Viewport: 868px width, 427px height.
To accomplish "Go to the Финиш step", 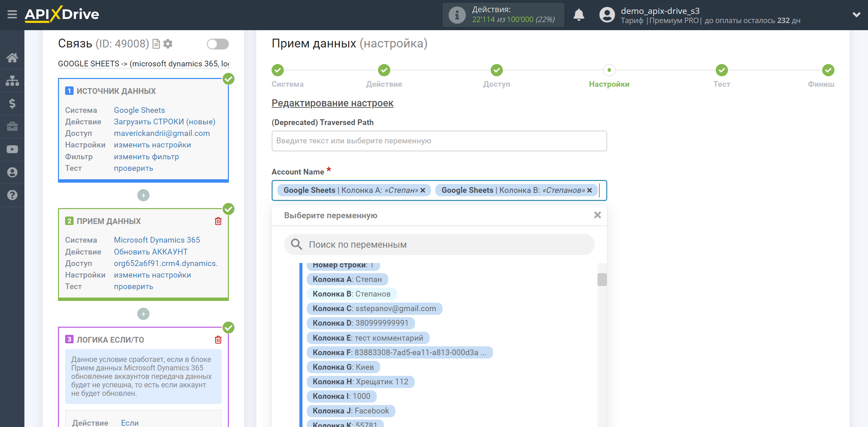I will (828, 70).
